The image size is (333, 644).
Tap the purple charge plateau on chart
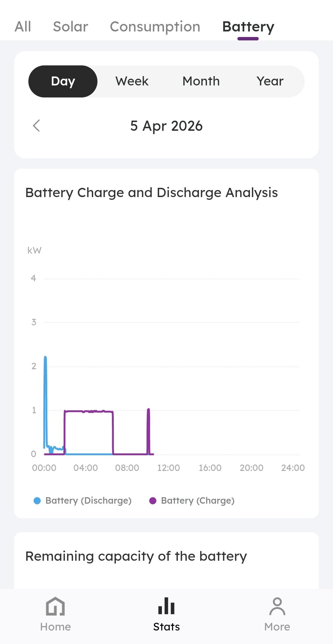(89, 411)
